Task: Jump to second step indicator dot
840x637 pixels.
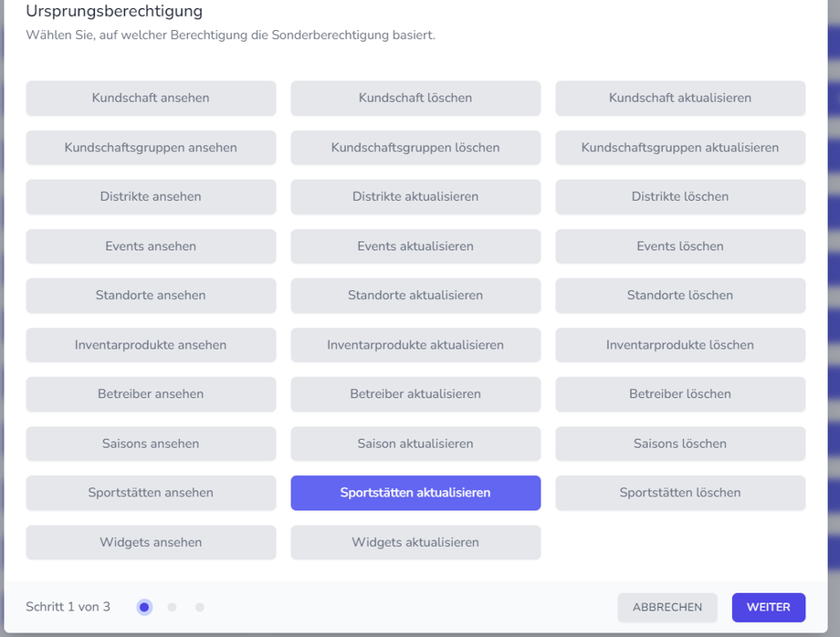Action: [172, 607]
